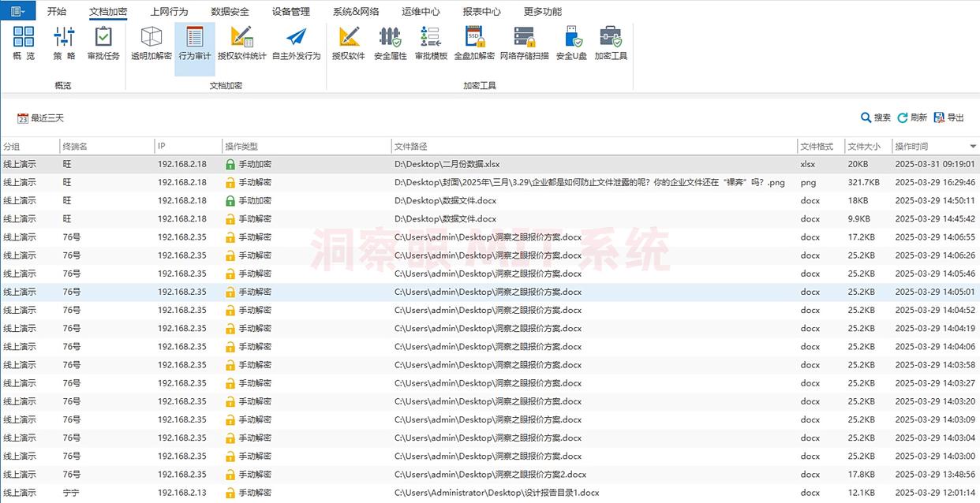980x503 pixels.
Task: Open the 安全属性 tool
Action: coord(390,43)
